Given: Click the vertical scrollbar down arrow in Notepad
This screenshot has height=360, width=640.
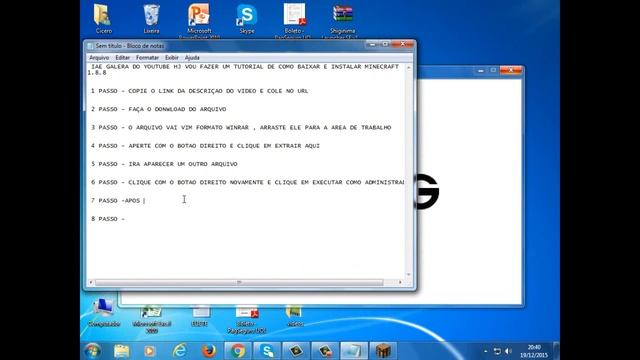Looking at the screenshot, I should [x=409, y=275].
